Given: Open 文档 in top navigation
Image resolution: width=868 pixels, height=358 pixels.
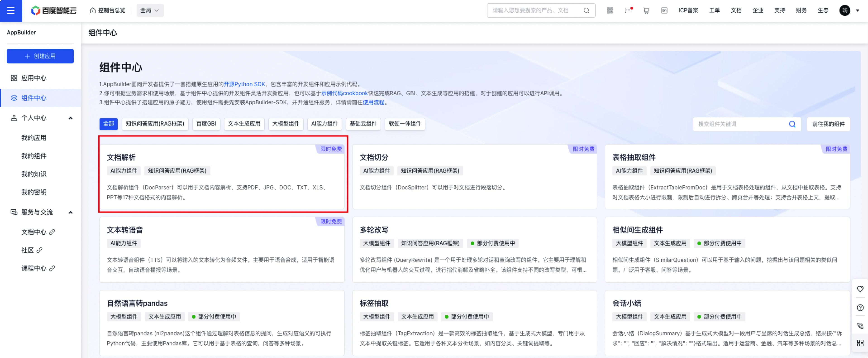Looking at the screenshot, I should (736, 10).
